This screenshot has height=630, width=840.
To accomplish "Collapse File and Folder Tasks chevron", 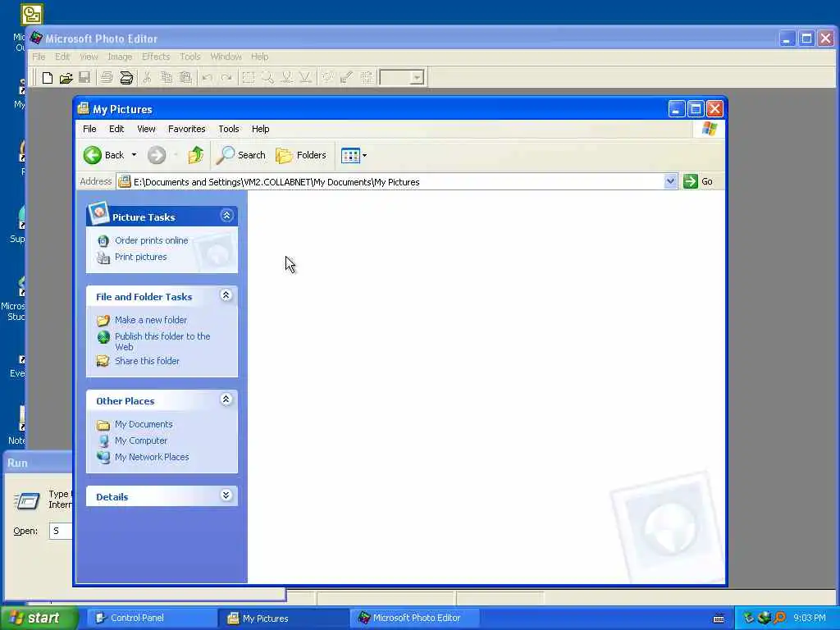I will click(x=226, y=295).
